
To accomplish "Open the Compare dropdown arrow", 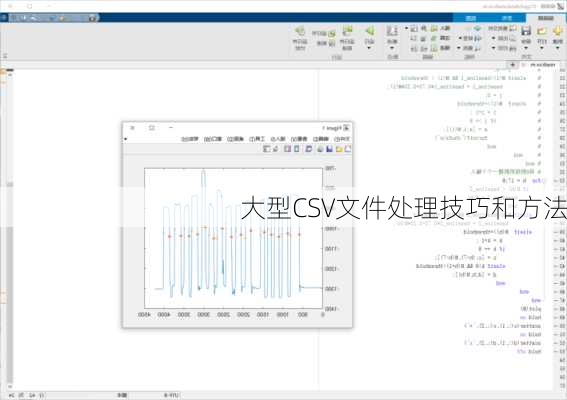I will pos(493,38).
